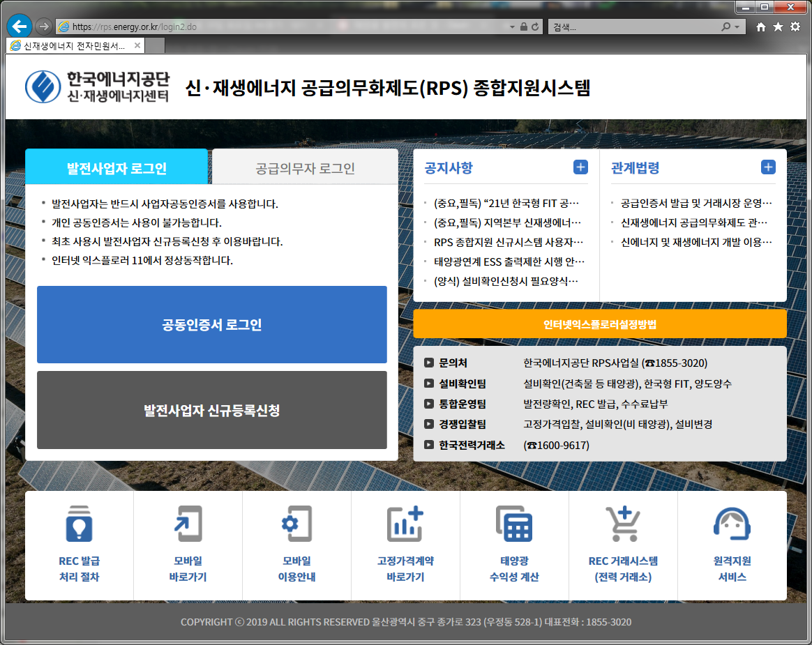Click the 발전사업자 신규등록신청 button
This screenshot has height=645, width=812.
[x=212, y=410]
